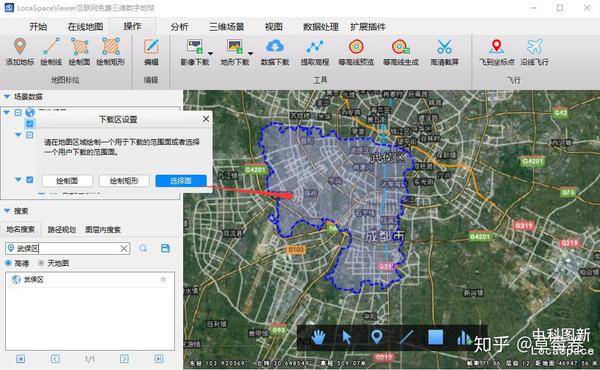Open the 数据下载 cloud download tool

(275, 52)
